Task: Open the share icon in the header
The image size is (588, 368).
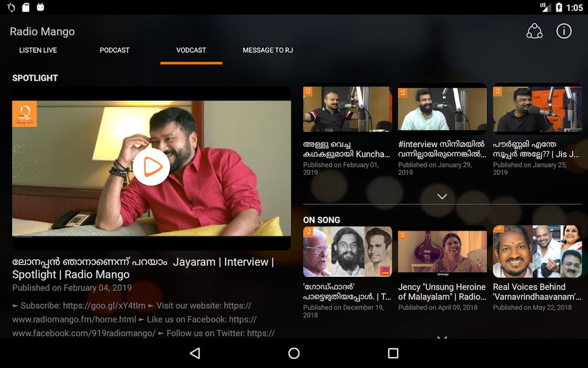Action: 534,31
